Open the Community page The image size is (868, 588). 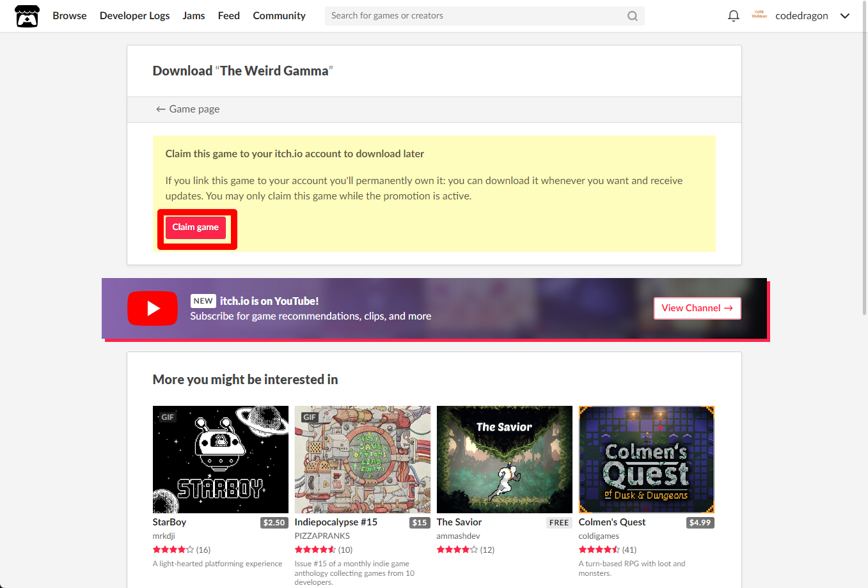(x=279, y=16)
